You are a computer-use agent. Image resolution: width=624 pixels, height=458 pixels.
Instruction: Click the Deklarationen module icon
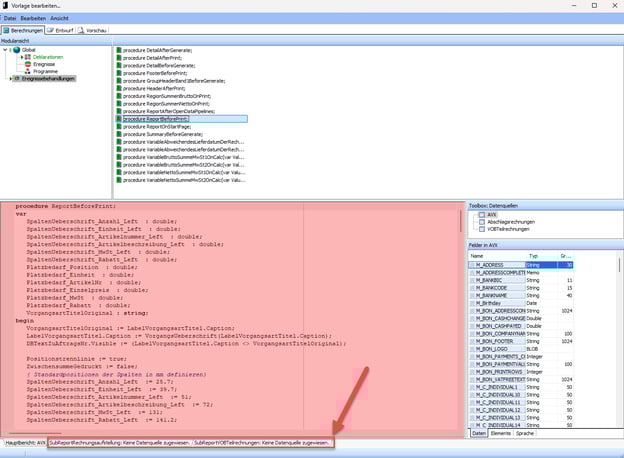click(27, 57)
